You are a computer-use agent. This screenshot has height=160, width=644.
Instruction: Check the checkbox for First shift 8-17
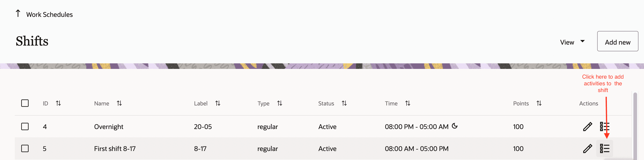tap(25, 148)
